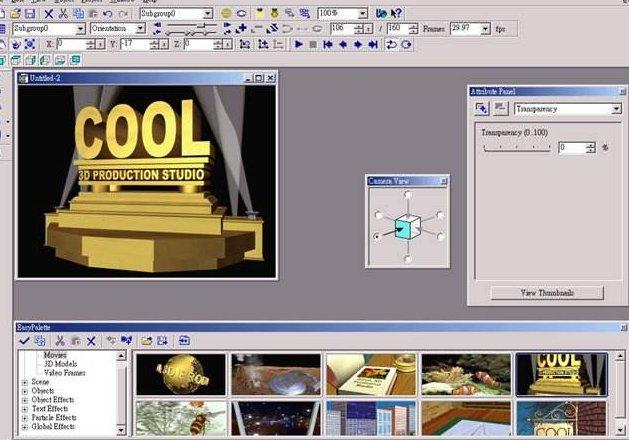
Task: Select the left radio point in Camera View
Action: coord(377,237)
